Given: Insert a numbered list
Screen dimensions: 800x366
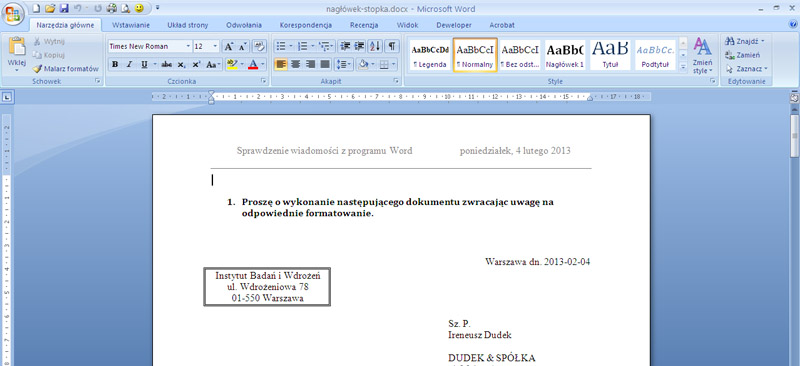Looking at the screenshot, I should tap(302, 46).
